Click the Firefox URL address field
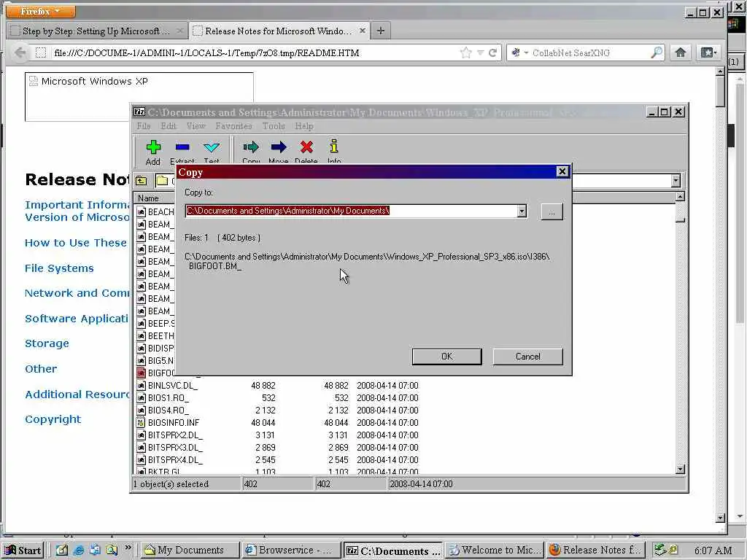This screenshot has width=747, height=560. coord(255,52)
